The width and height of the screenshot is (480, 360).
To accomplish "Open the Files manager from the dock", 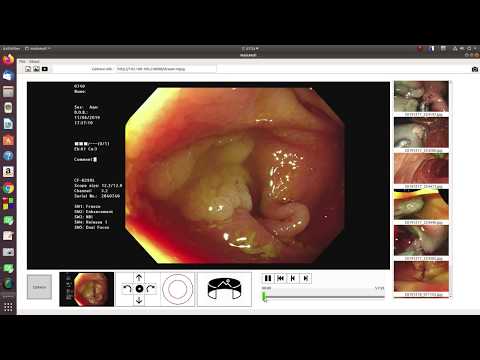I will (8, 91).
